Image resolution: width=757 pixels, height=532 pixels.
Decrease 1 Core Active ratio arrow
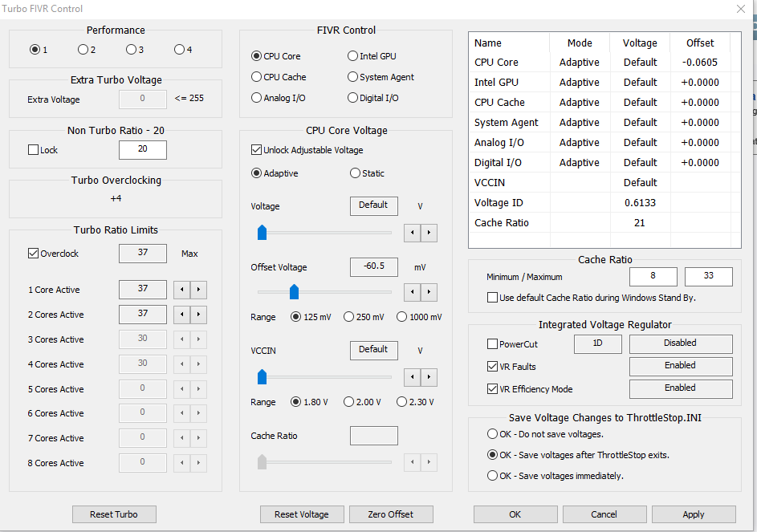point(182,290)
